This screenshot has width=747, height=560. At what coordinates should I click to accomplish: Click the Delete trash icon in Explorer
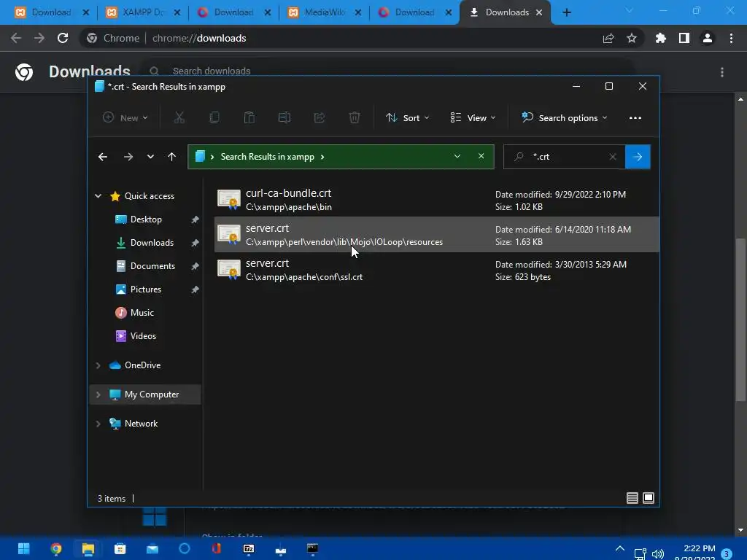pos(355,117)
